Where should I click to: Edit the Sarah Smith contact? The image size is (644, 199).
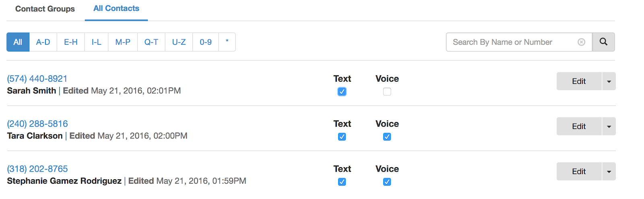tap(579, 81)
